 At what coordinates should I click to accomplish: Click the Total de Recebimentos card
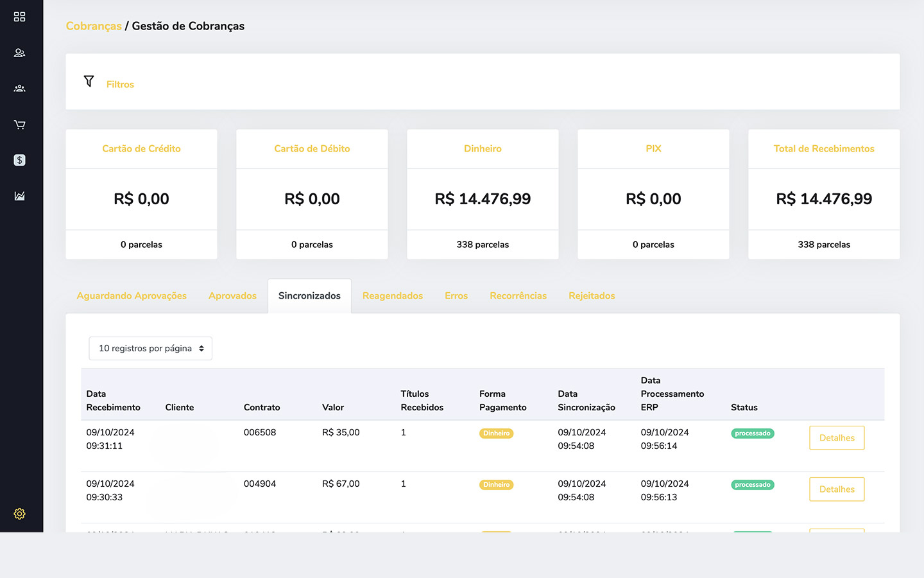click(x=824, y=194)
